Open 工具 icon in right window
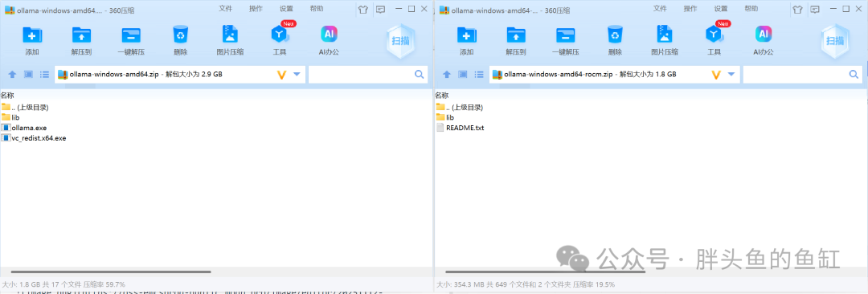The width and height of the screenshot is (868, 294). [x=714, y=35]
